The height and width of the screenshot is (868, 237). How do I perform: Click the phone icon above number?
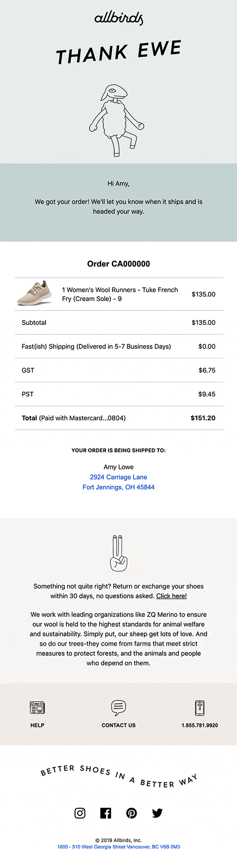point(200,708)
